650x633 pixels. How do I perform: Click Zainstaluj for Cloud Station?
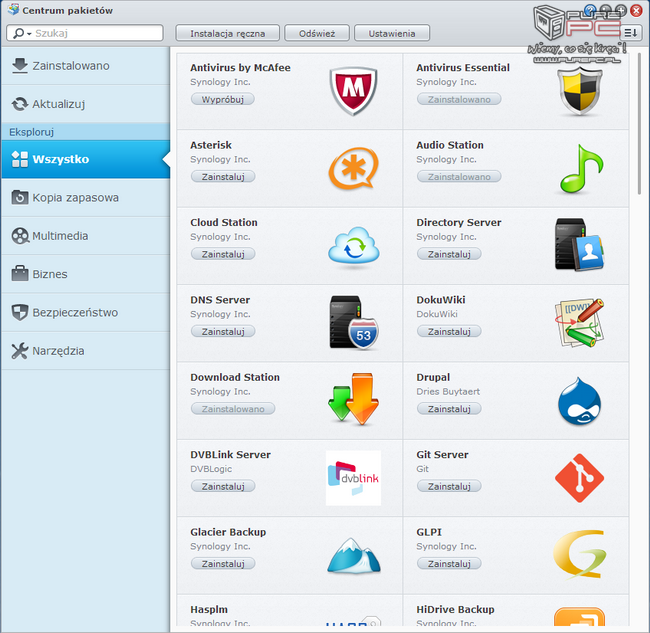point(223,254)
